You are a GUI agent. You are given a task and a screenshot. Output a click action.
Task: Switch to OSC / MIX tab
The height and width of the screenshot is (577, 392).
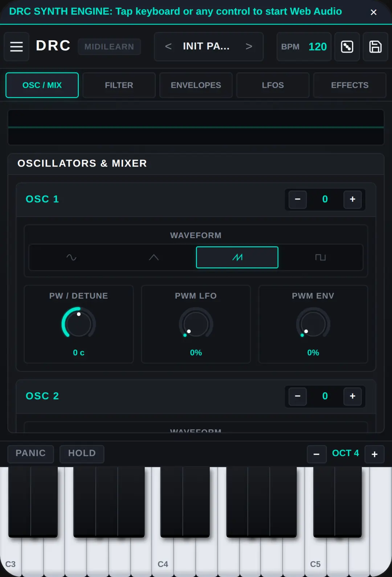[x=42, y=85]
